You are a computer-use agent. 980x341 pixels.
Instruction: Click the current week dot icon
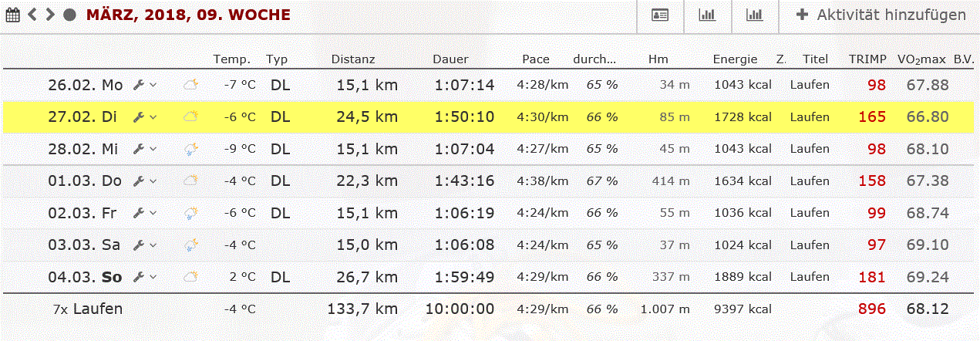point(69,15)
